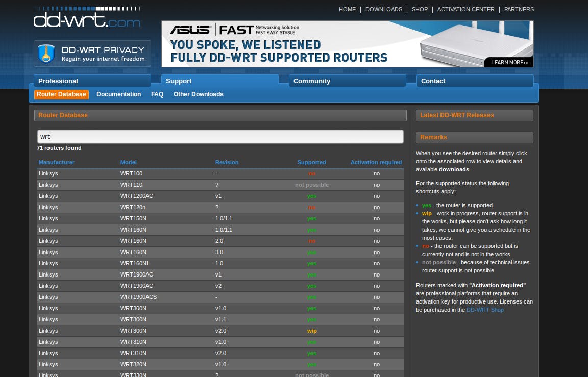Open the HOME menu link
The width and height of the screenshot is (588, 377).
tap(347, 9)
